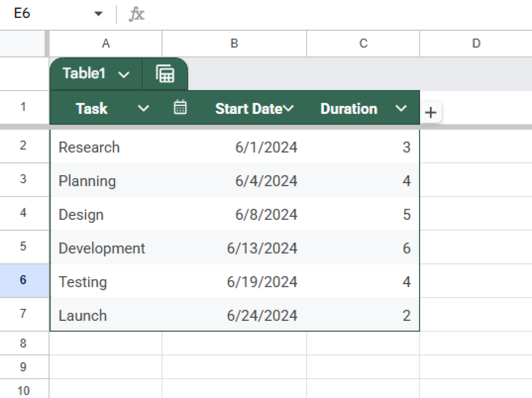Click the plus icon to add a column
This screenshot has width=532, height=398.
[x=431, y=112]
